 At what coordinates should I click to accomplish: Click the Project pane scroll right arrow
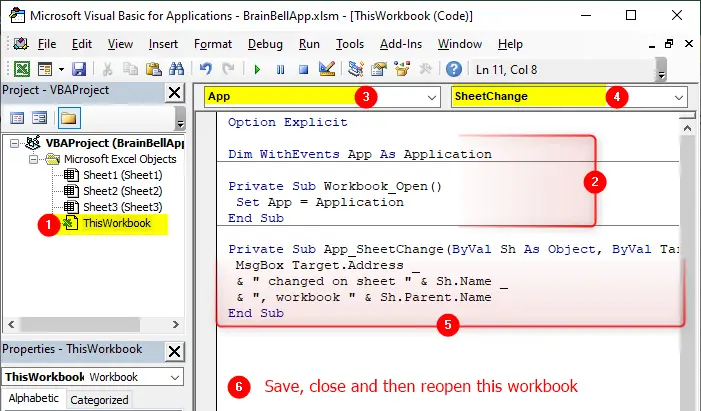click(176, 325)
